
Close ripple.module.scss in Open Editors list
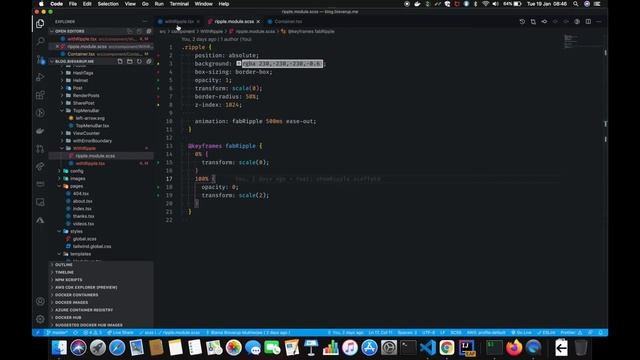[x=57, y=46]
